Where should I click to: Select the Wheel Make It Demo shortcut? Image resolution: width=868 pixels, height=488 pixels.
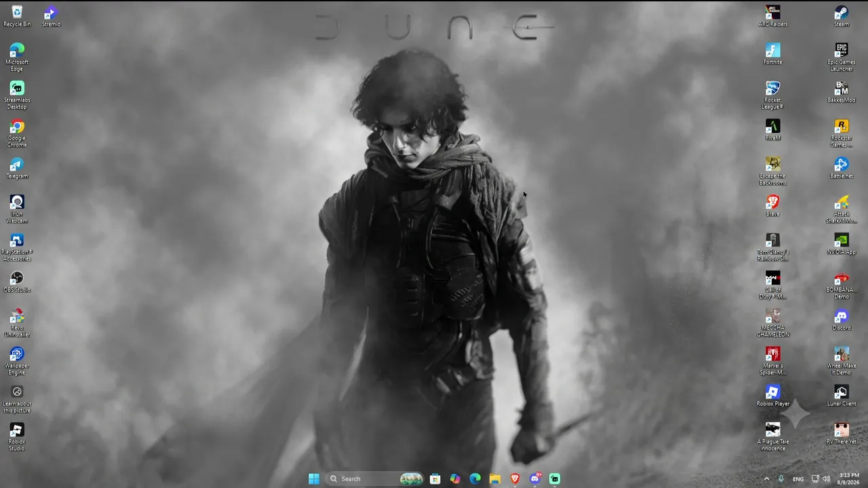[x=842, y=361]
